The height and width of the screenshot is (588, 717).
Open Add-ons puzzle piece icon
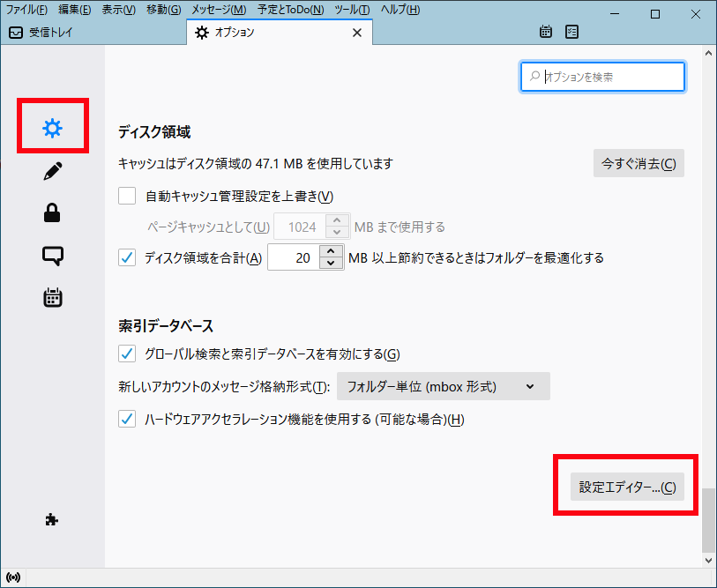52,520
